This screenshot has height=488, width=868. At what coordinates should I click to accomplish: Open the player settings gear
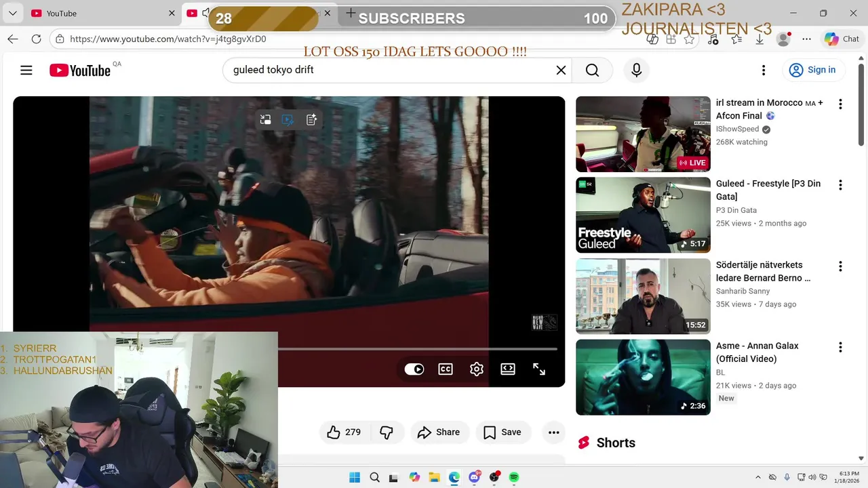coord(477,369)
